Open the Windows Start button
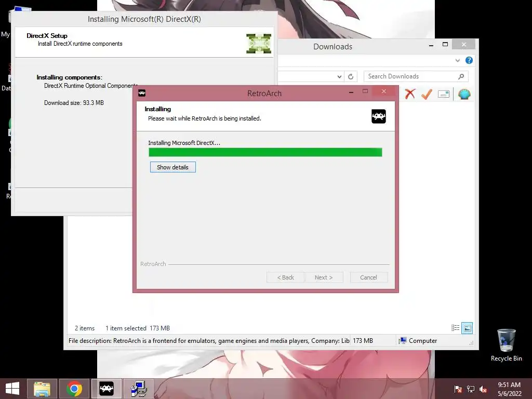The width and height of the screenshot is (532, 399). click(x=12, y=389)
